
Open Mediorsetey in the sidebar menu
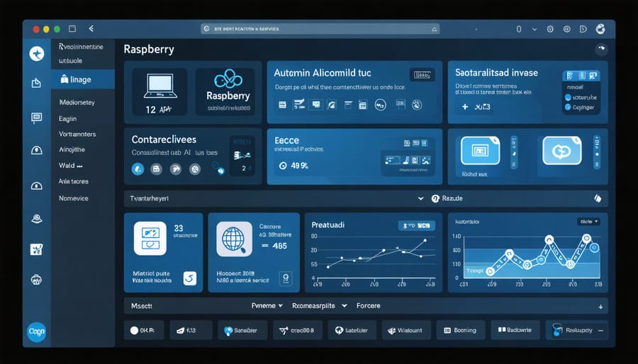pyautogui.click(x=77, y=103)
